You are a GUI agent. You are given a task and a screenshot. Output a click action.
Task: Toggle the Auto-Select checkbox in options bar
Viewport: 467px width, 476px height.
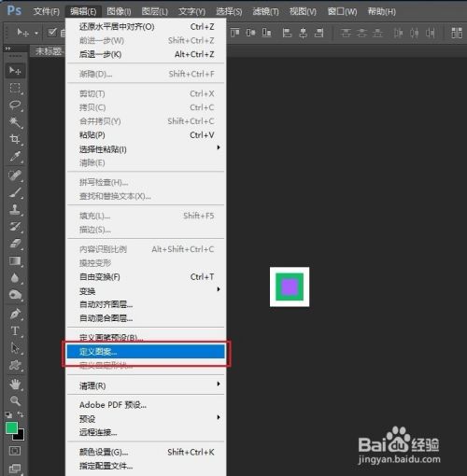tap(52, 32)
